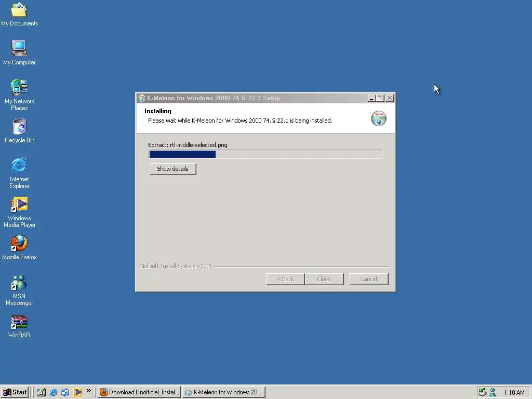Expand quick launch overflow chevron
This screenshot has width=532, height=399.
point(88,391)
